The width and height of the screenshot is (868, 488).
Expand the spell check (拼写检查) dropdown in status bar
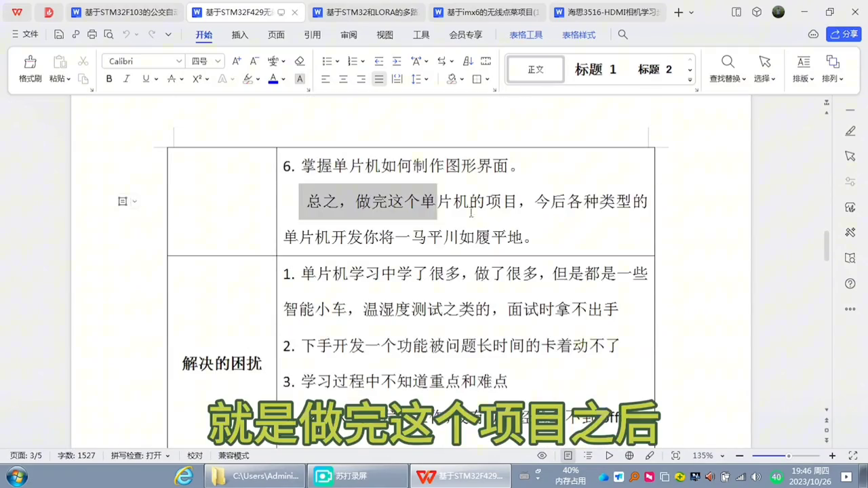click(167, 456)
